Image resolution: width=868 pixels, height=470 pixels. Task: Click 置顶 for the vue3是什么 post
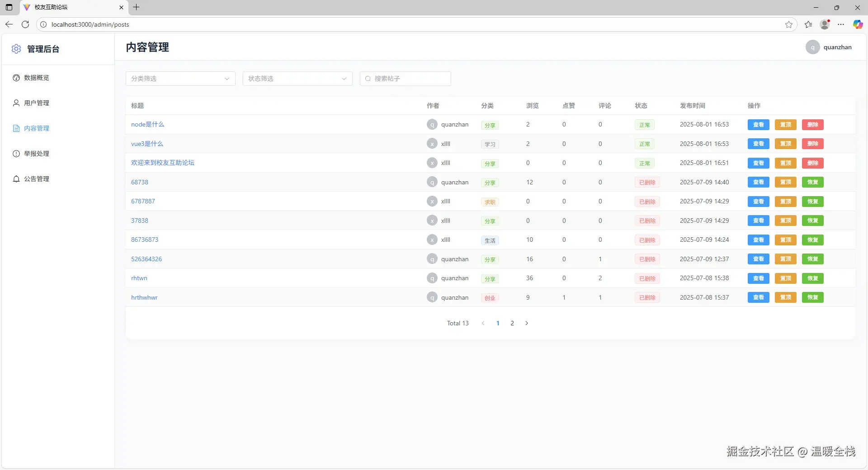pos(786,144)
